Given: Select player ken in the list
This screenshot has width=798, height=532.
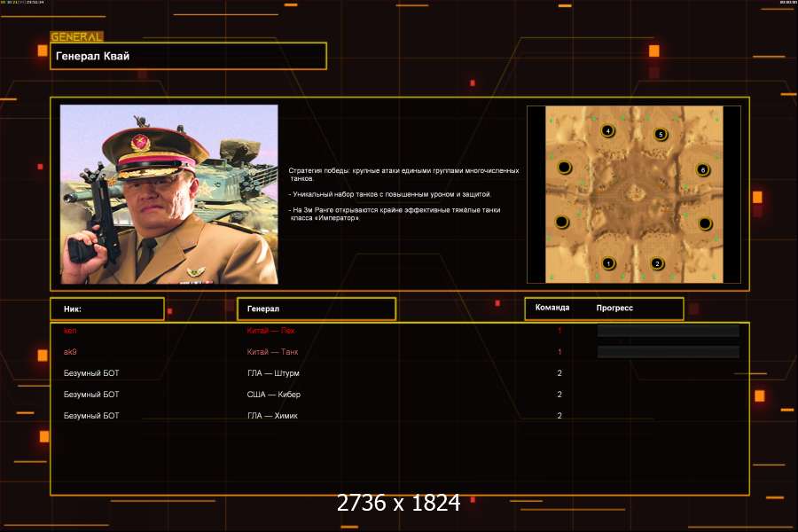Looking at the screenshot, I should click(x=70, y=331).
